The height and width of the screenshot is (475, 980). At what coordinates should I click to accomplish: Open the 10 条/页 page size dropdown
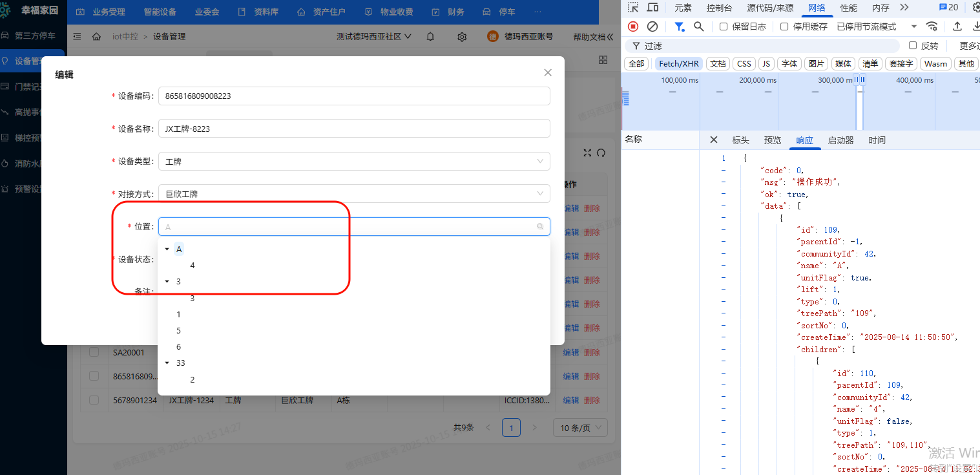coord(579,428)
